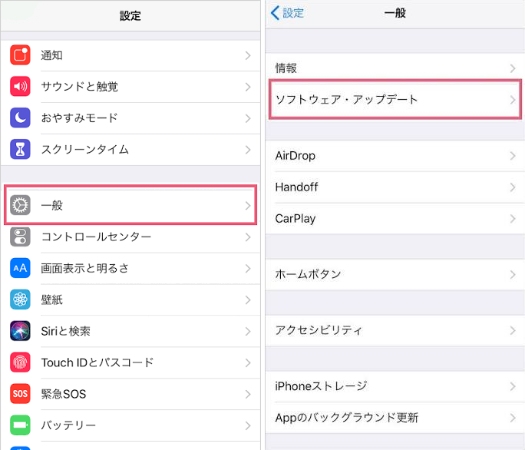Open ソフトウェア・アップデート label
This screenshot has height=450, width=525.
(346, 99)
